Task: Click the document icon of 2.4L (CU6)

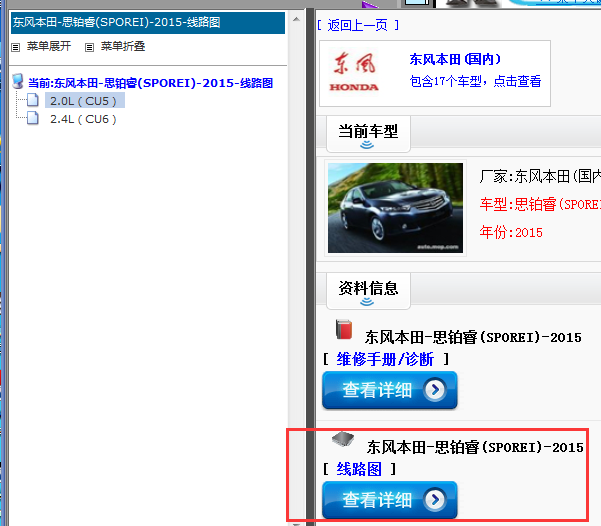Action: coord(33,118)
